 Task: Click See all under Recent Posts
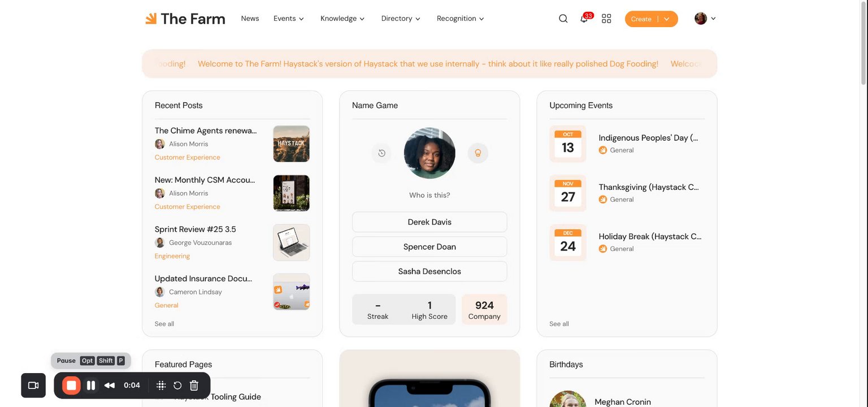(164, 324)
